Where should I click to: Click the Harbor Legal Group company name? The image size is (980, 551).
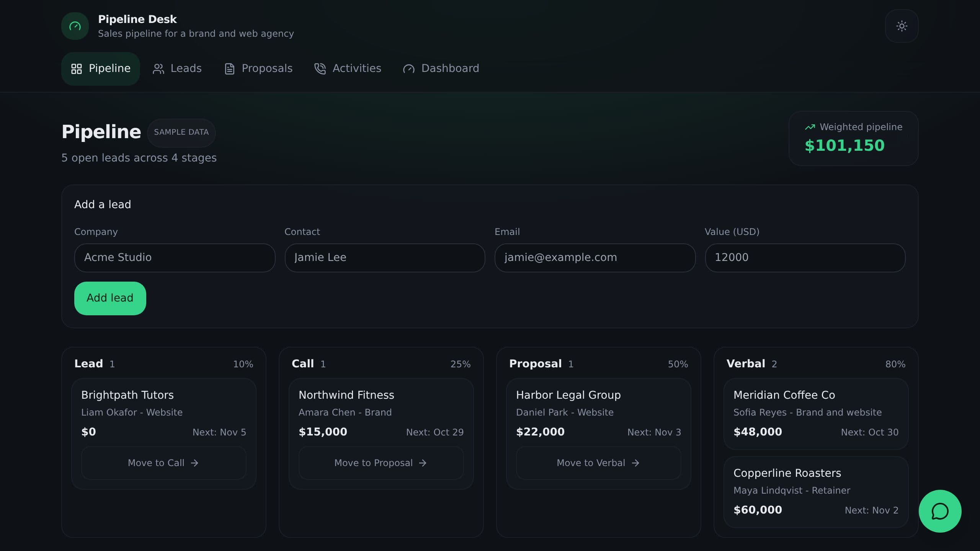point(568,395)
